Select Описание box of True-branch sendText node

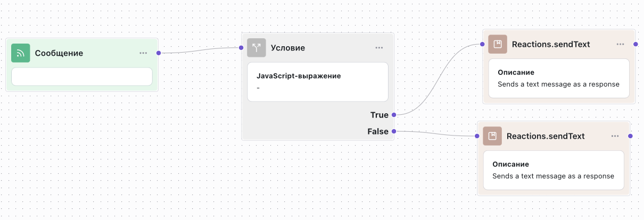(559, 78)
